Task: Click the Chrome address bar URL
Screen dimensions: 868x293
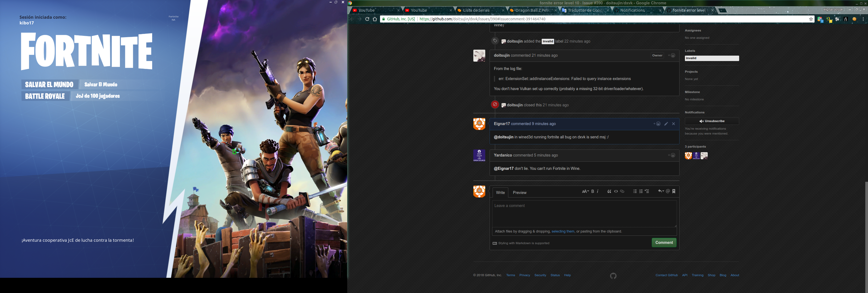Action: 482,19
